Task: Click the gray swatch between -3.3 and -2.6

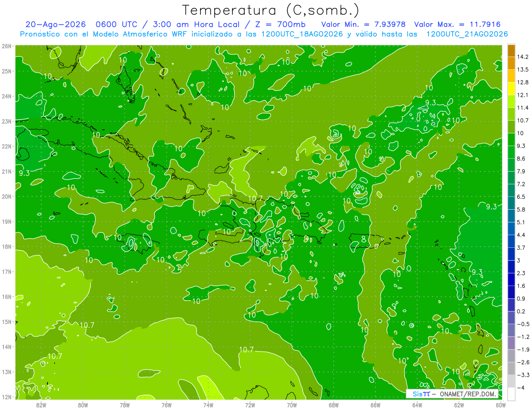Action: tap(511, 368)
